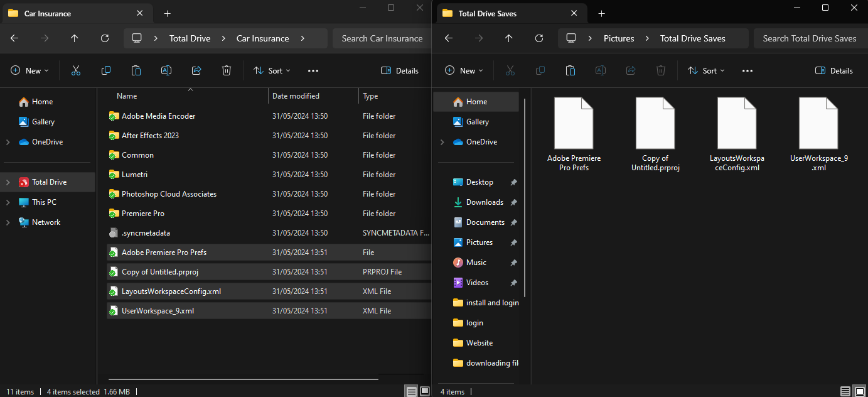This screenshot has width=868, height=397.
Task: Open the chevron after Pictures in the address bar
Action: coord(646,38)
